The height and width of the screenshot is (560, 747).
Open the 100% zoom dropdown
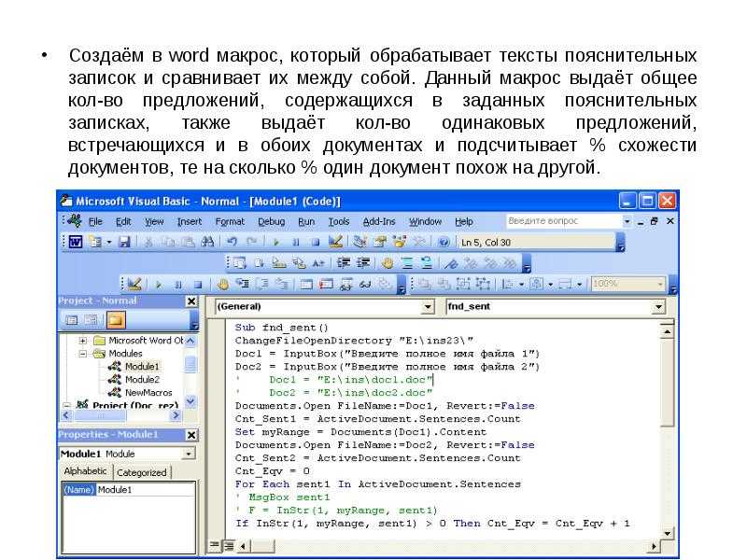point(660,285)
